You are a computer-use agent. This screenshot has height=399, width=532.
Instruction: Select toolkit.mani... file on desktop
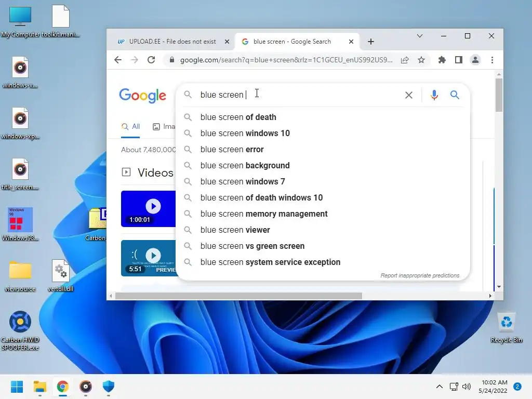click(61, 22)
